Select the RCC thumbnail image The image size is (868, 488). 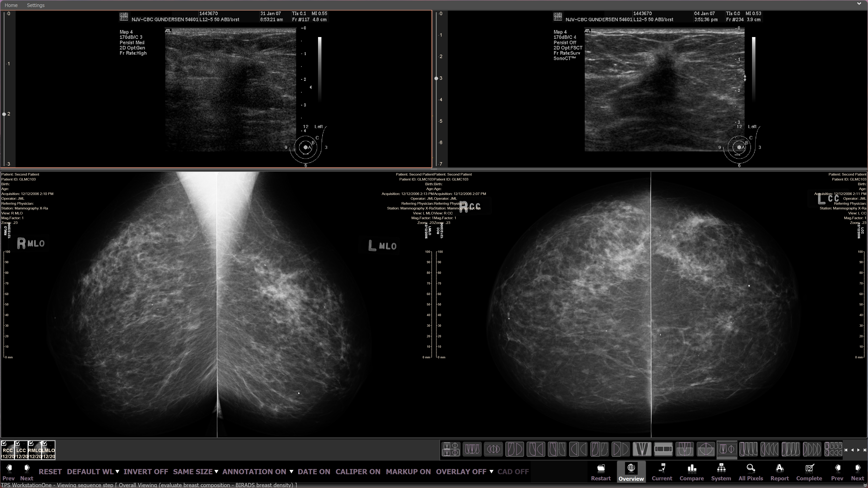(x=8, y=450)
